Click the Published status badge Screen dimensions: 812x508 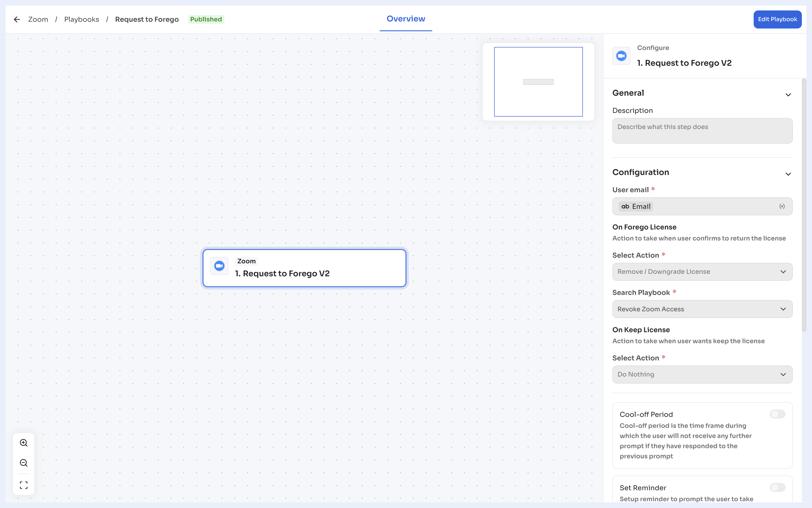(206, 19)
